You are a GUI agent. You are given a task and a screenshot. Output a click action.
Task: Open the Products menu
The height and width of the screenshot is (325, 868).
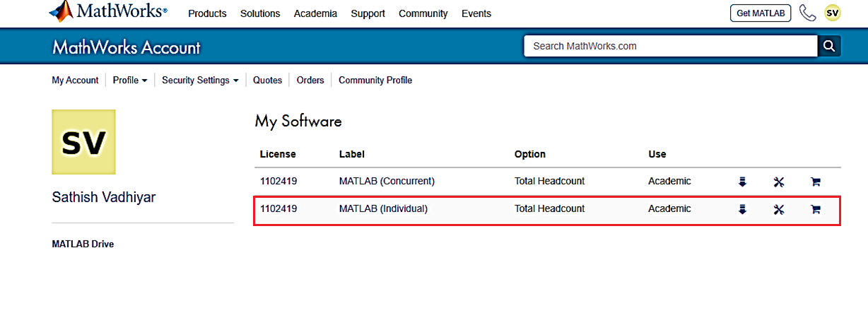tap(207, 13)
